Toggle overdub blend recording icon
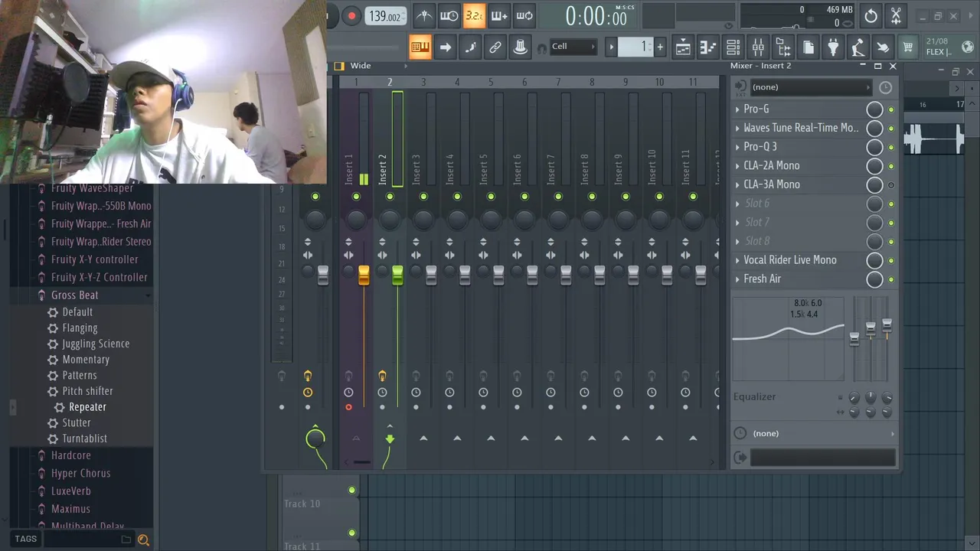Image resolution: width=980 pixels, height=551 pixels. (499, 16)
